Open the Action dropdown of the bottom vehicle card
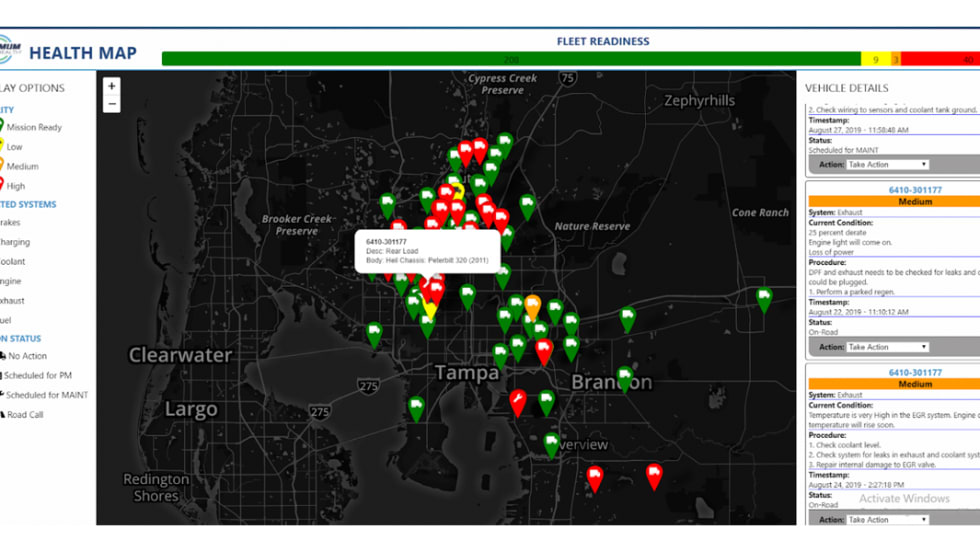 pyautogui.click(x=888, y=520)
